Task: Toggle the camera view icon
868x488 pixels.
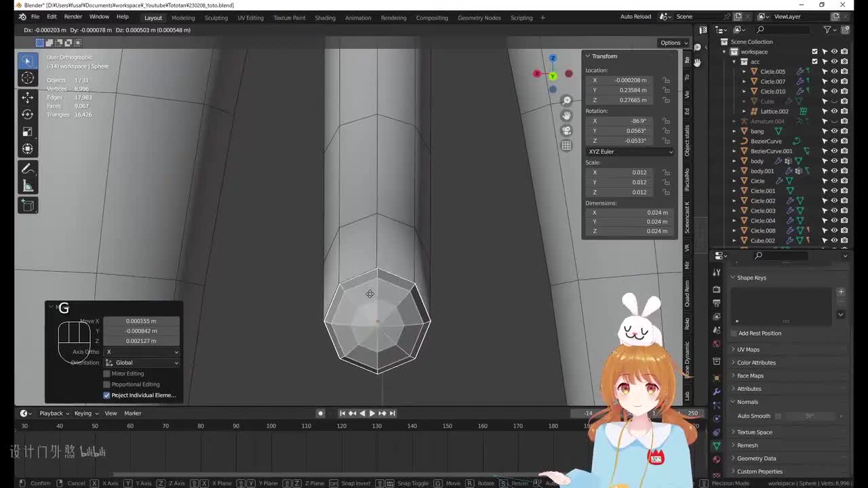Action: (566, 130)
